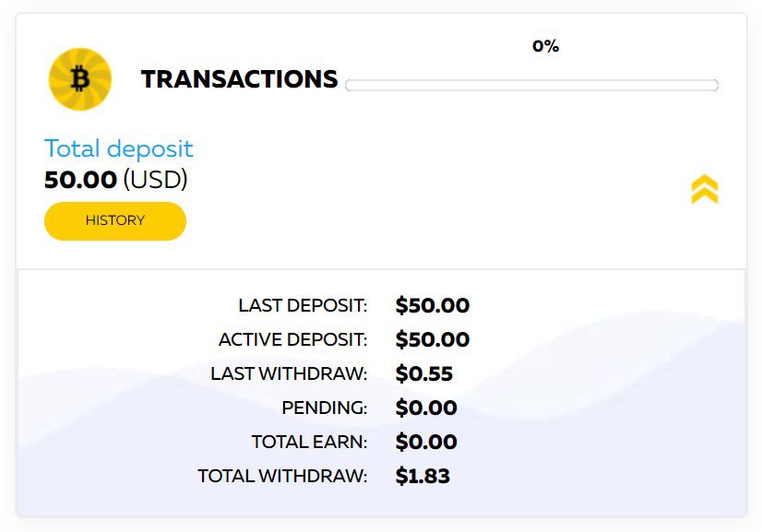Collapse details with the yellow double chevron

click(x=705, y=189)
